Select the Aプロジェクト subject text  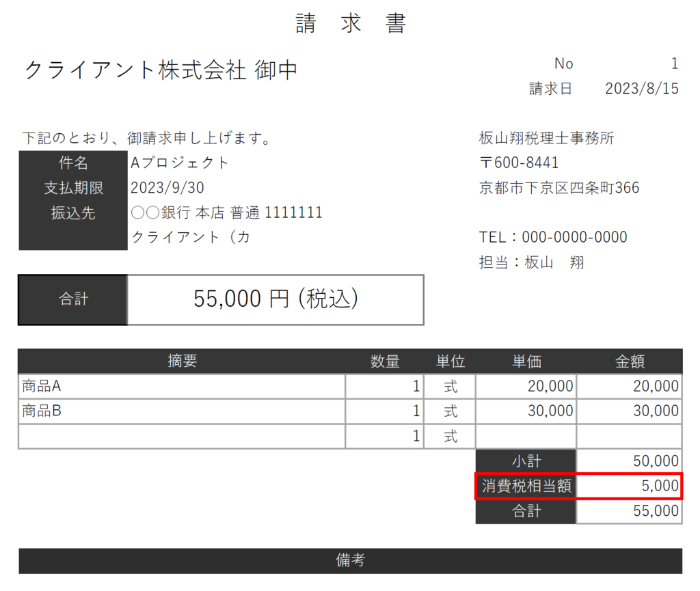point(178,162)
